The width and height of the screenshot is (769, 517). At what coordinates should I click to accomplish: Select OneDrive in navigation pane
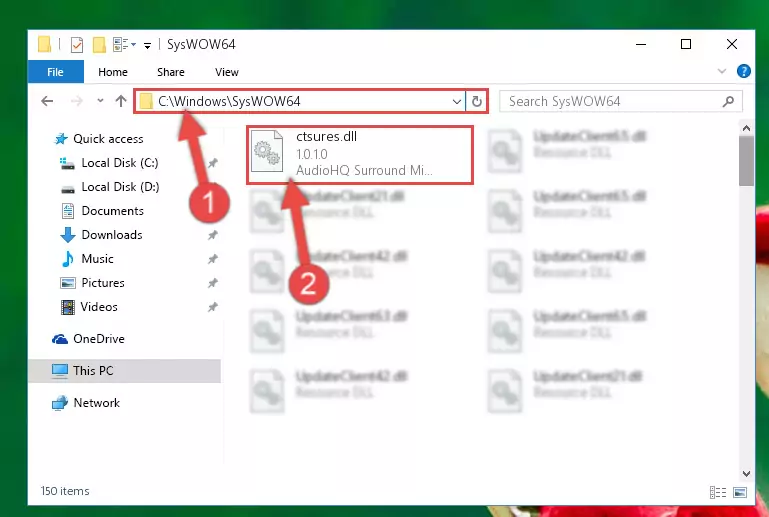[99, 339]
